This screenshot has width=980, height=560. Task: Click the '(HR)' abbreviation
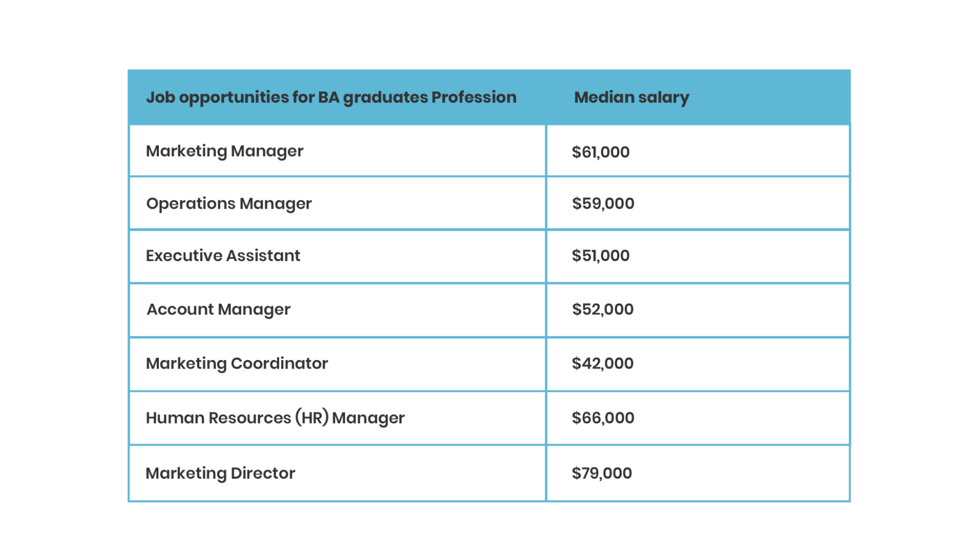tap(311, 417)
